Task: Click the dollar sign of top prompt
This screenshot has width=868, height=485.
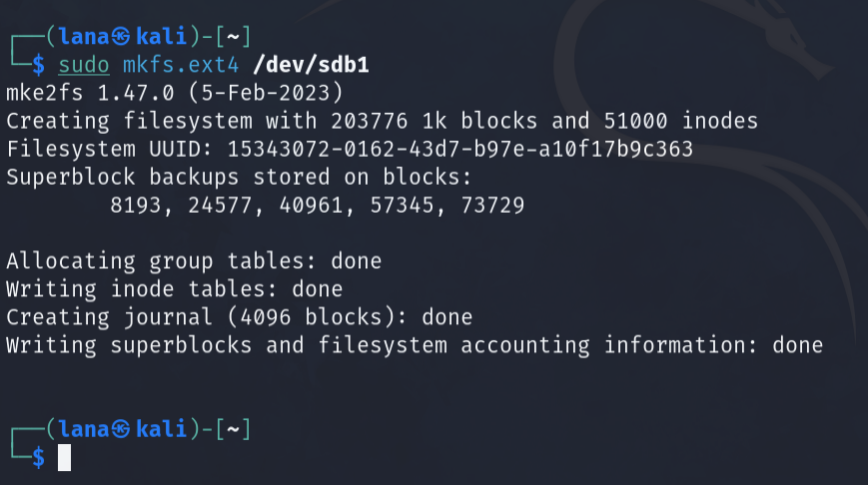Action: point(38,65)
